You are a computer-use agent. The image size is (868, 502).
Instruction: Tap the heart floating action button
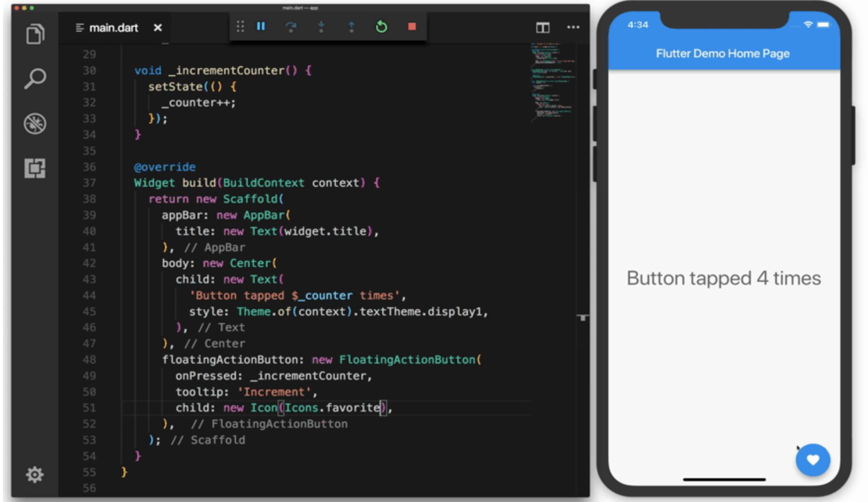click(812, 460)
